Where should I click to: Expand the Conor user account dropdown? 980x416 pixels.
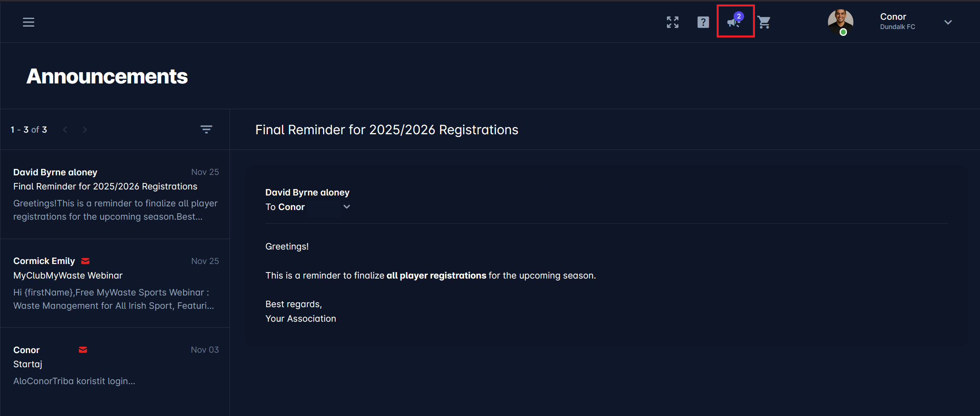click(948, 22)
